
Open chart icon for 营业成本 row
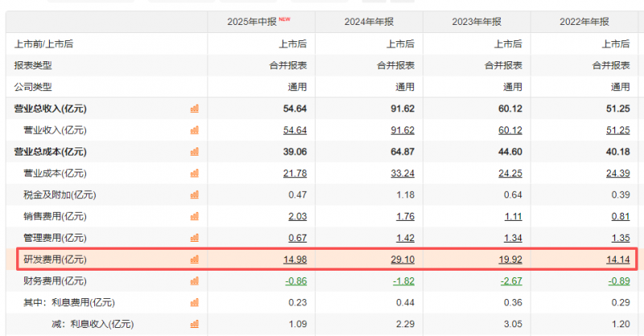pyautogui.click(x=195, y=173)
